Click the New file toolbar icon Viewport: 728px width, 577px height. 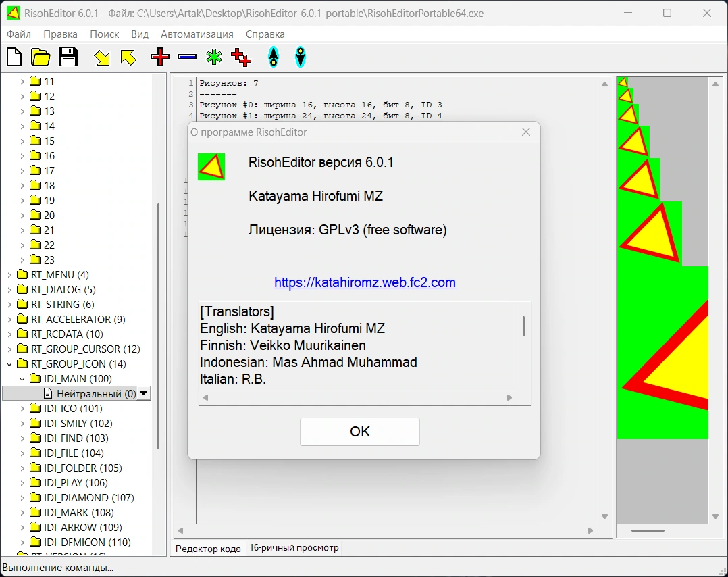tap(14, 57)
